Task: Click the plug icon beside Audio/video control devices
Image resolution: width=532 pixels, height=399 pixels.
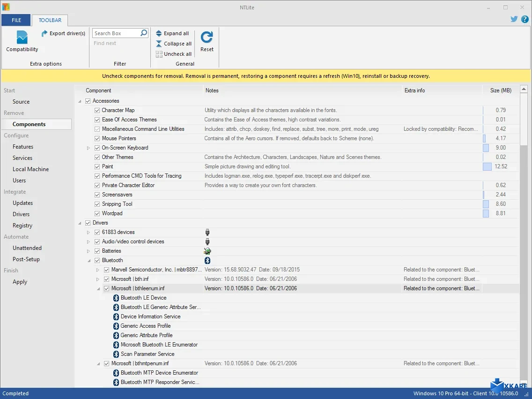Action: pyautogui.click(x=207, y=242)
